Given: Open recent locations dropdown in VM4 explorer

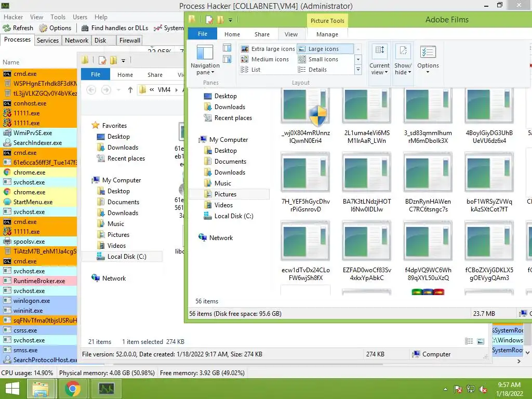Looking at the screenshot, I should point(118,90).
